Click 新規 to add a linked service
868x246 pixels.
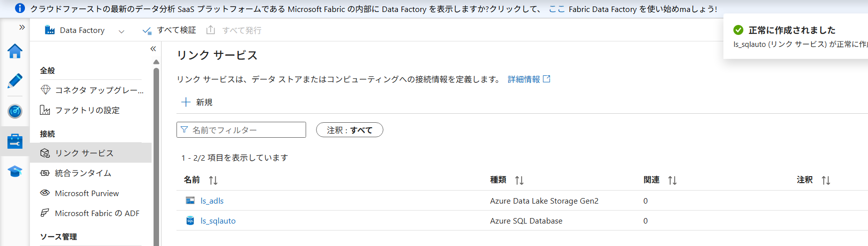point(197,102)
